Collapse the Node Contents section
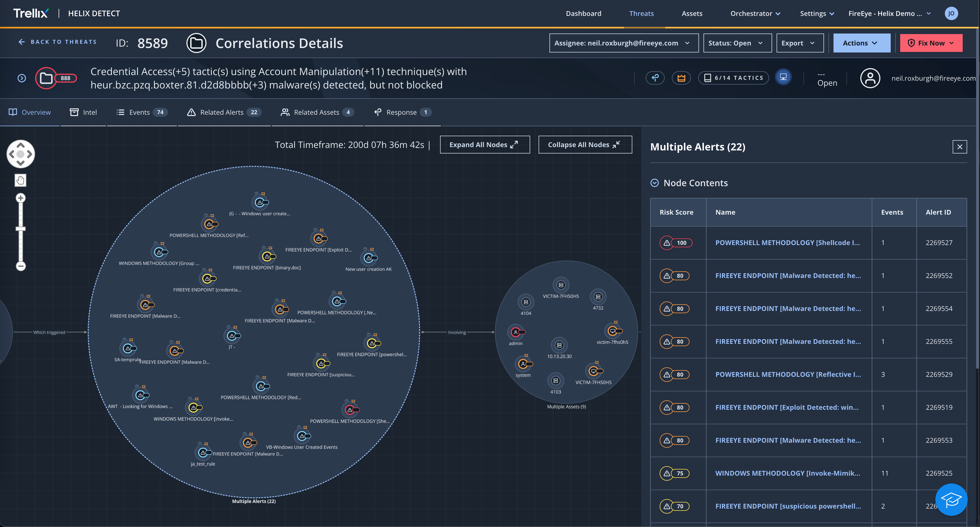The width and height of the screenshot is (980, 527). click(x=654, y=183)
